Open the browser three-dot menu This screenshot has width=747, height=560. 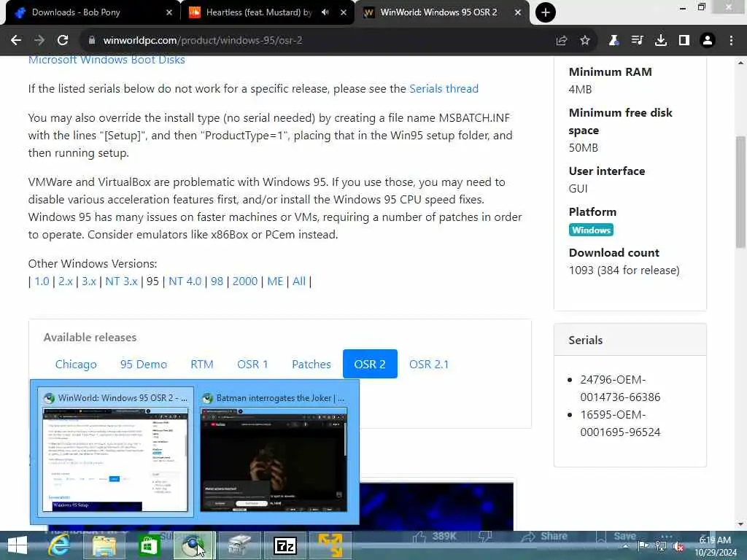pyautogui.click(x=731, y=41)
